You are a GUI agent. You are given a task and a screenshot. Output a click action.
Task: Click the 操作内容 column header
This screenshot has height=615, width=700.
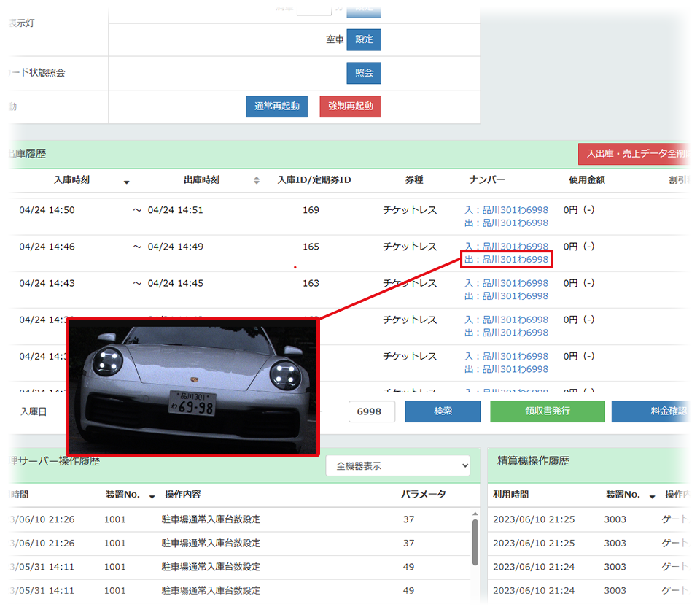[182, 495]
